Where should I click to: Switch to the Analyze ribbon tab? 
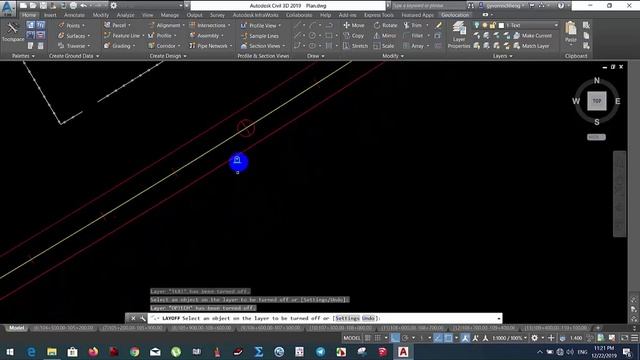[x=125, y=15]
